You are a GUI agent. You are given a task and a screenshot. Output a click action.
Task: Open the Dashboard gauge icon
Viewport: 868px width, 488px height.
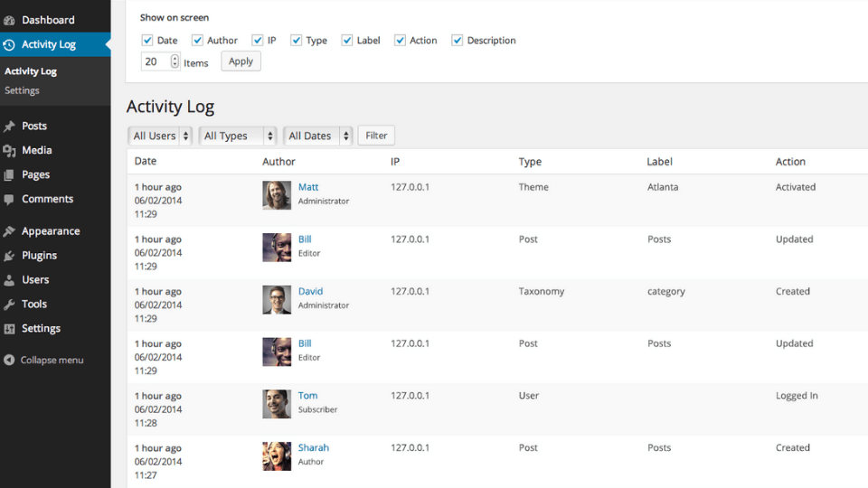pos(9,21)
